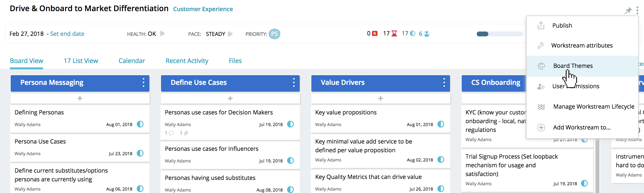Click the P5 priority badge
644x193 pixels.
(x=274, y=34)
